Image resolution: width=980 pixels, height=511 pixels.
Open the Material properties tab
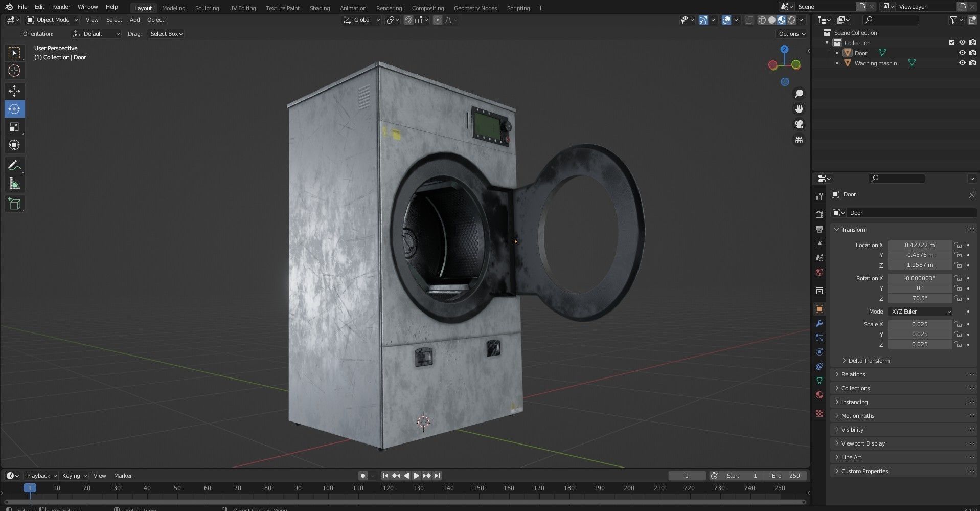point(819,395)
